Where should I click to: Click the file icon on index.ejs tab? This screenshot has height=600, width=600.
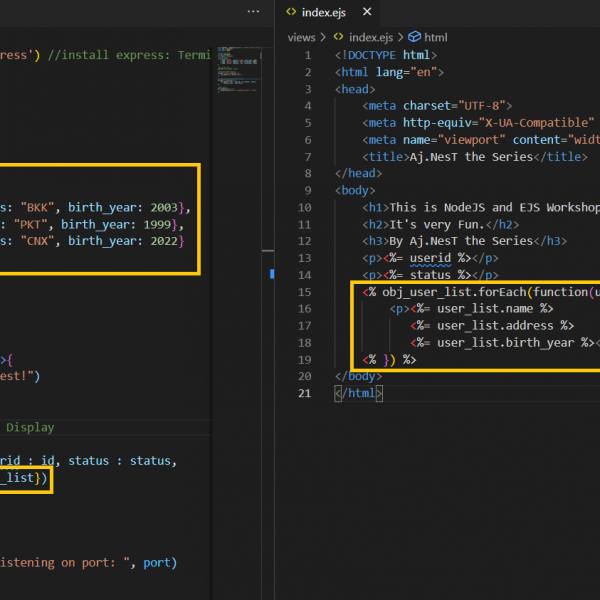coord(291,12)
